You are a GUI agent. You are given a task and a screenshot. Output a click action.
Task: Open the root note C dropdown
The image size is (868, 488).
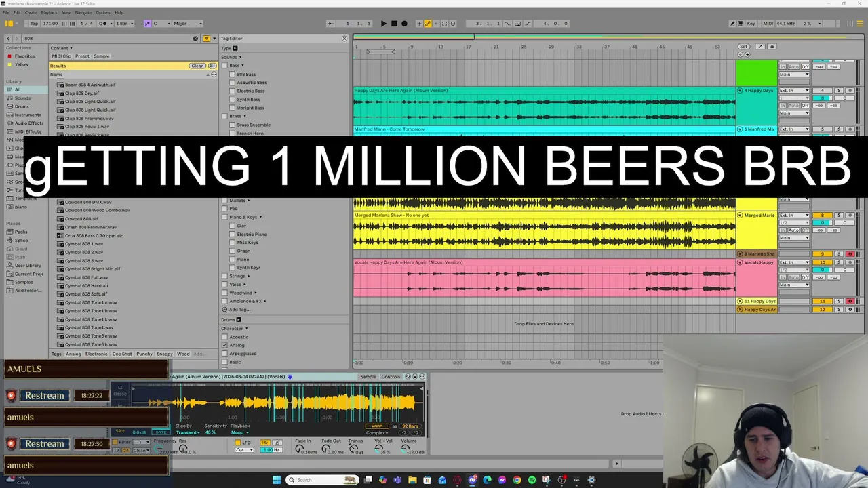pos(161,24)
